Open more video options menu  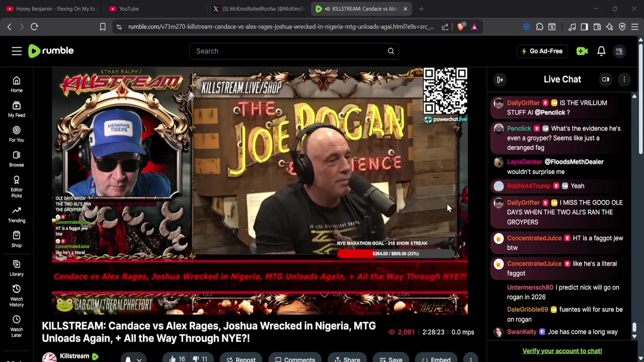coord(471,359)
